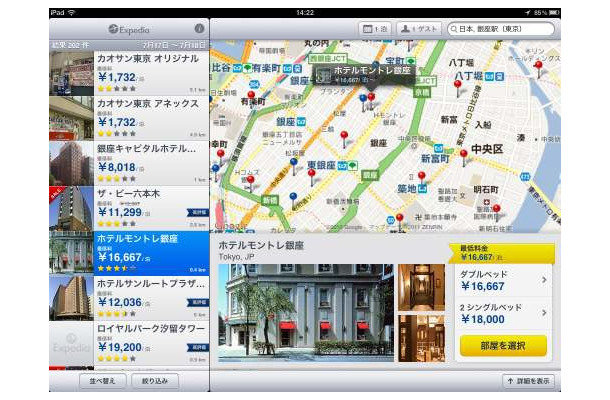Tap the Wi-Fi icon in status bar
The width and height of the screenshot is (610, 400).
pos(72,12)
